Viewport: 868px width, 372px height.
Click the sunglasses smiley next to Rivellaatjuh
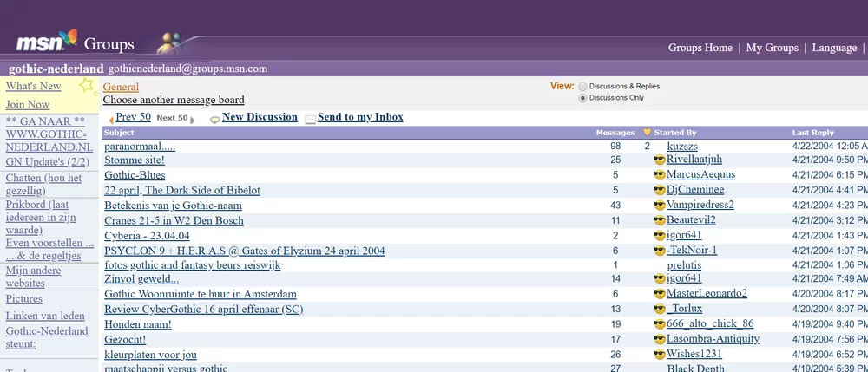point(659,160)
